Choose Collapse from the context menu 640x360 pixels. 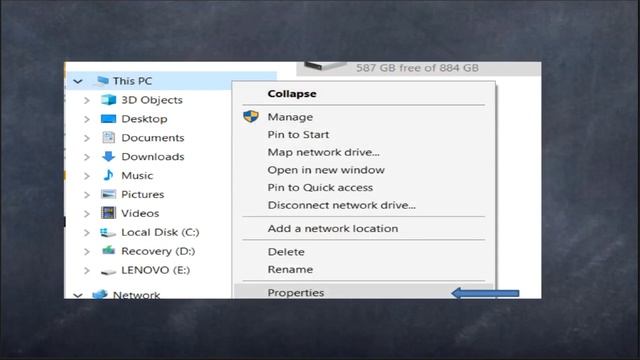coord(292,93)
